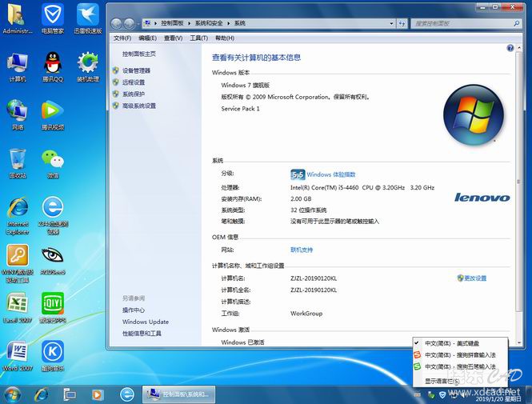
Task: Open 控制面板主页 link
Action: click(139, 54)
